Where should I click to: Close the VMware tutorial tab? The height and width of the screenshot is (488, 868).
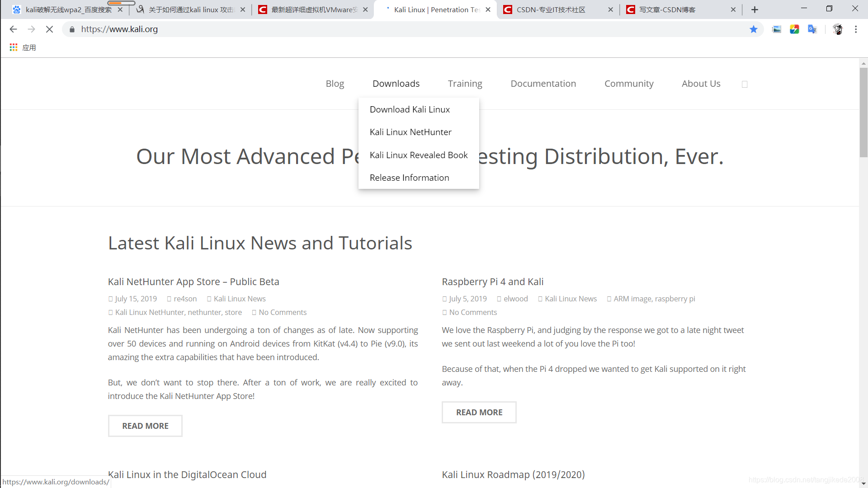click(365, 9)
